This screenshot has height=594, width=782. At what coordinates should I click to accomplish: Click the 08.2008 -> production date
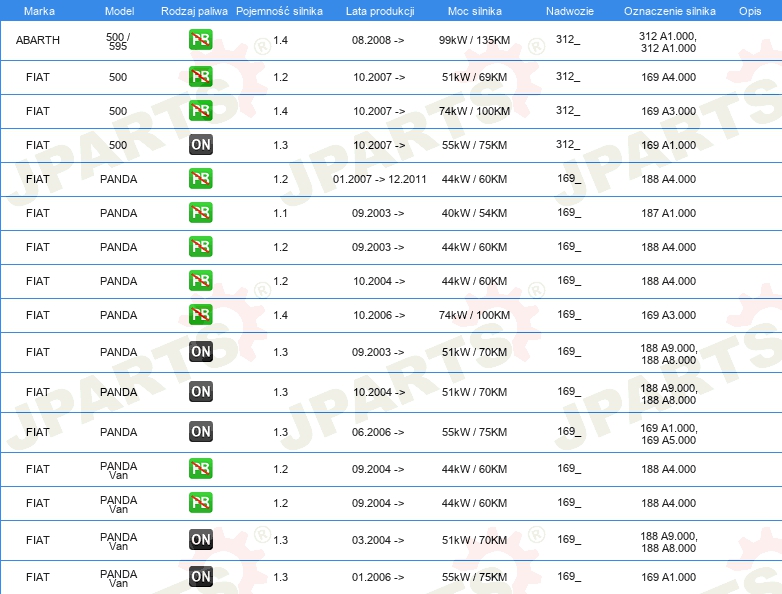point(378,40)
